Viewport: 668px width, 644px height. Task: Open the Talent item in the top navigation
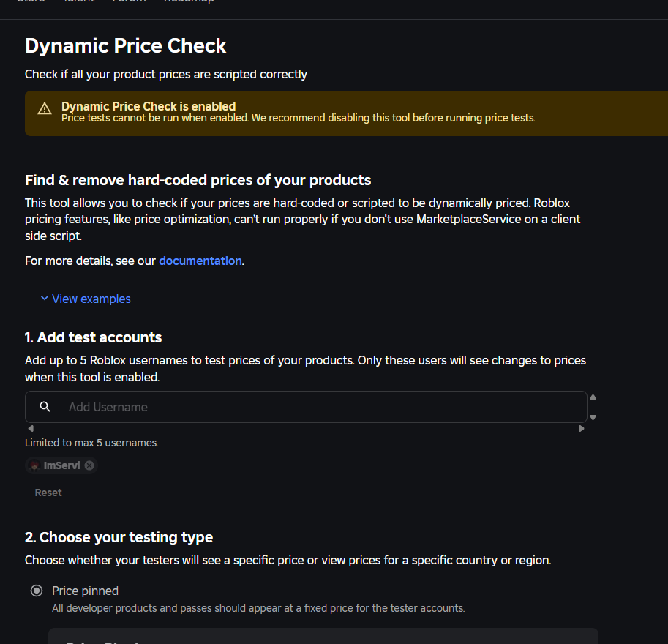point(78,2)
